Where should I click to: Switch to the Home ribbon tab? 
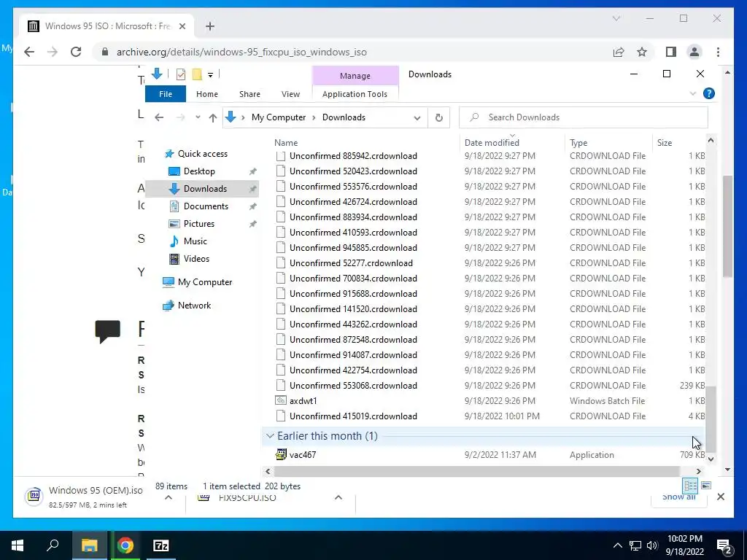pos(206,94)
